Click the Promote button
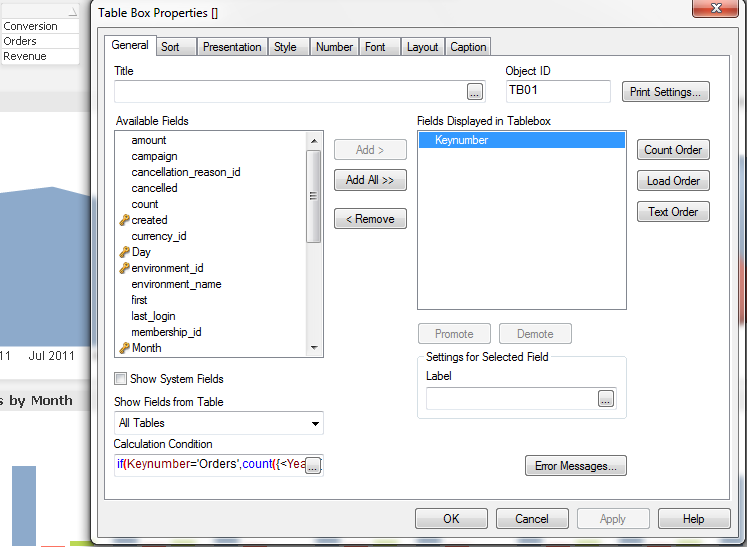 [x=454, y=334]
